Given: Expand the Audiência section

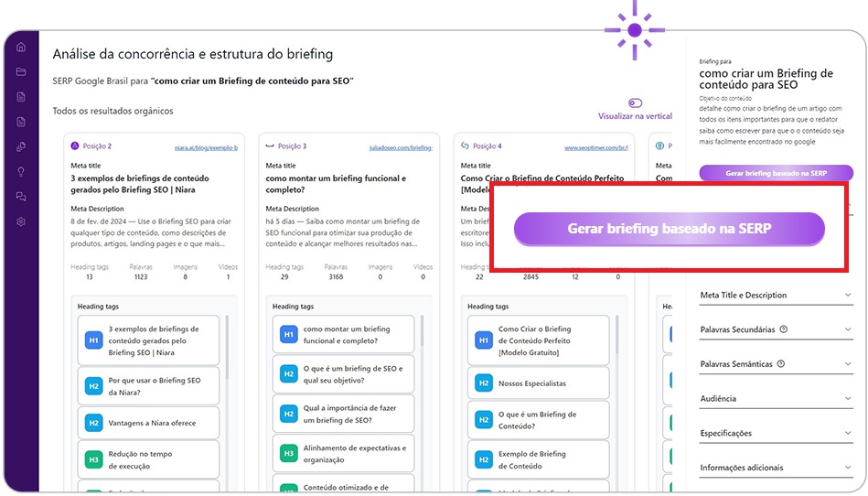Looking at the screenshot, I should (848, 399).
